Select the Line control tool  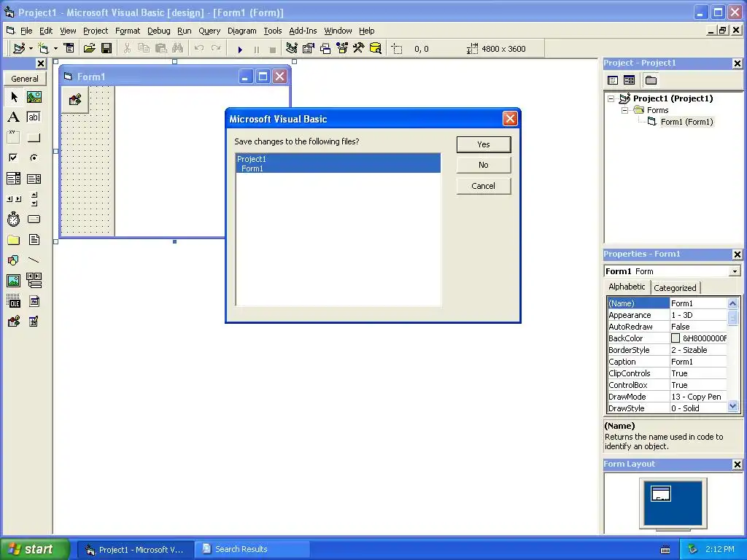34,260
